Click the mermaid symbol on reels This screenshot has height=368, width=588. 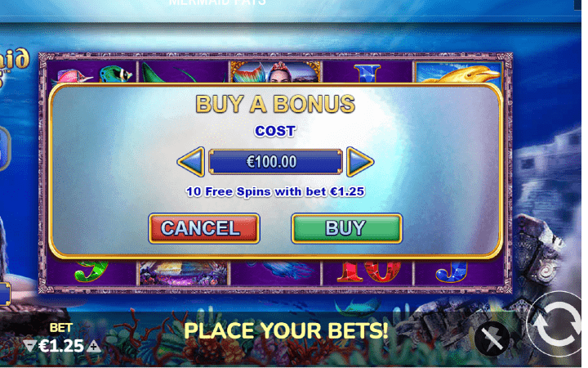(x=276, y=72)
